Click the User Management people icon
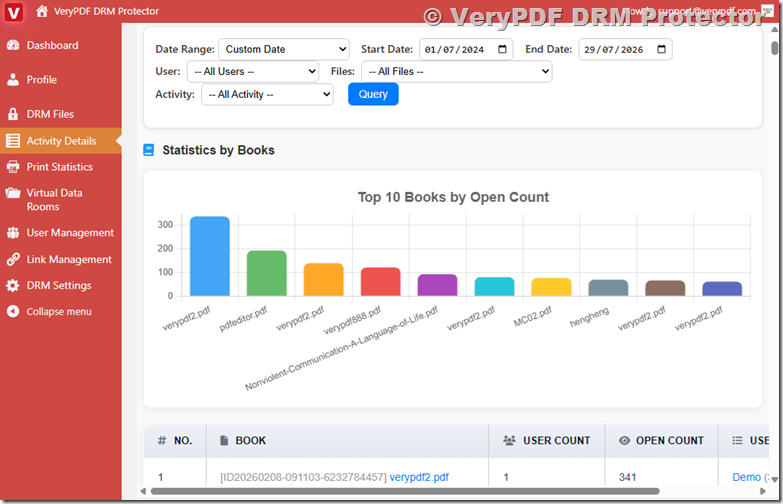This screenshot has width=783, height=504. pos(13,233)
